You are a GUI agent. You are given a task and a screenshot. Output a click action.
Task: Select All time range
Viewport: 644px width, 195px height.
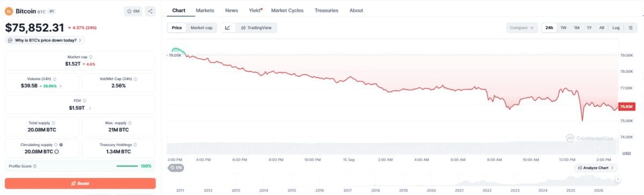[602, 27]
